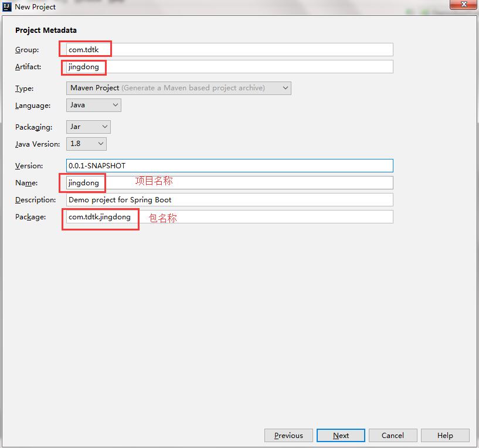Click the Previous button
Viewport: 479px width, 448px height.
click(x=288, y=435)
